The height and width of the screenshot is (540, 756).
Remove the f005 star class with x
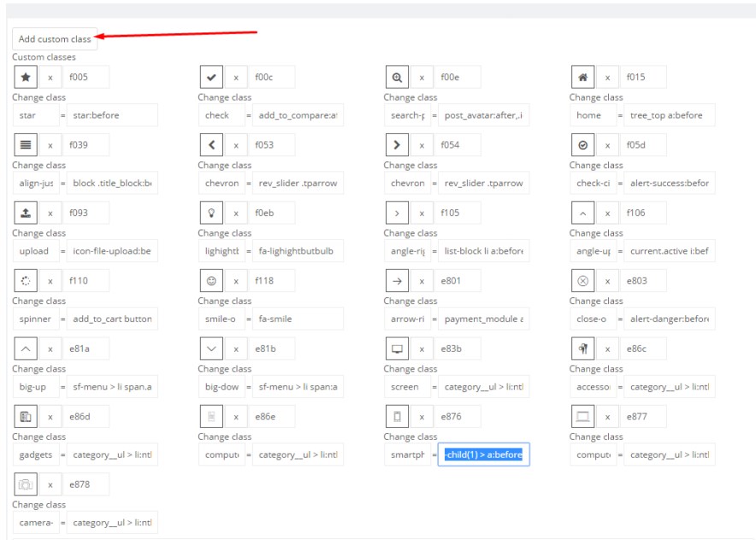click(50, 77)
